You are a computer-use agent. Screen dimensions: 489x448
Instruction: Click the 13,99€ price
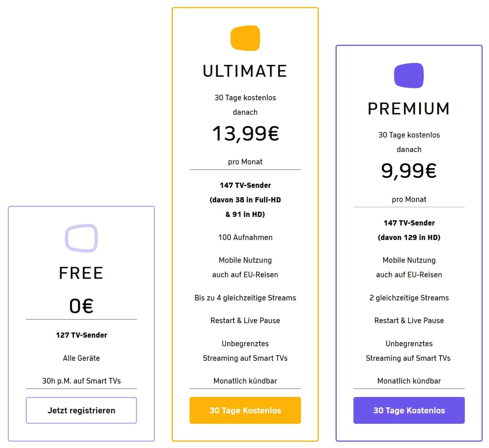(245, 133)
